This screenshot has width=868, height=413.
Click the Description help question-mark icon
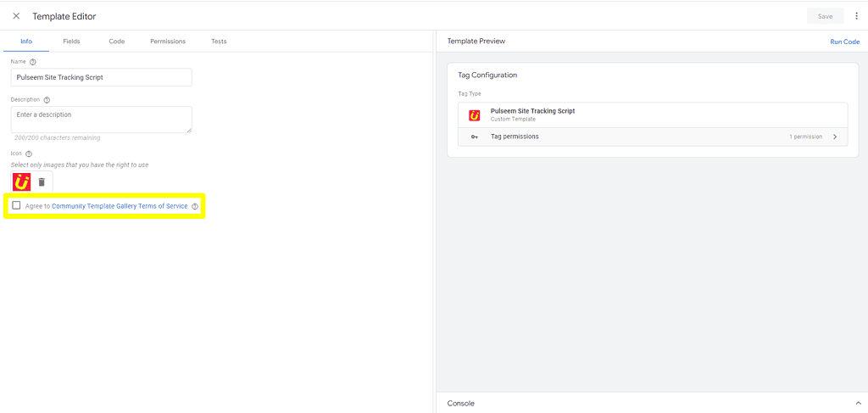[47, 100]
